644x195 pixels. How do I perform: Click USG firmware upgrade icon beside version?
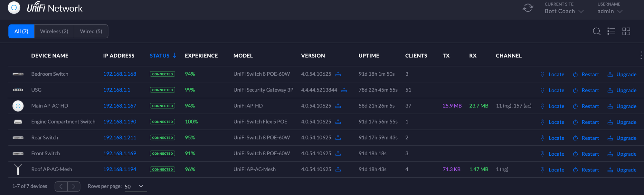coord(344,90)
